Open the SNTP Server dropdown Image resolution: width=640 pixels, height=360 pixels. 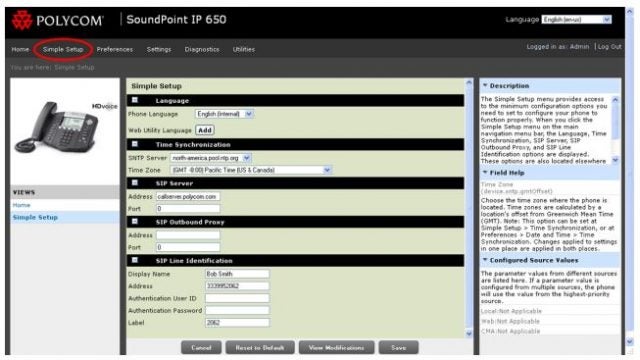click(x=211, y=158)
